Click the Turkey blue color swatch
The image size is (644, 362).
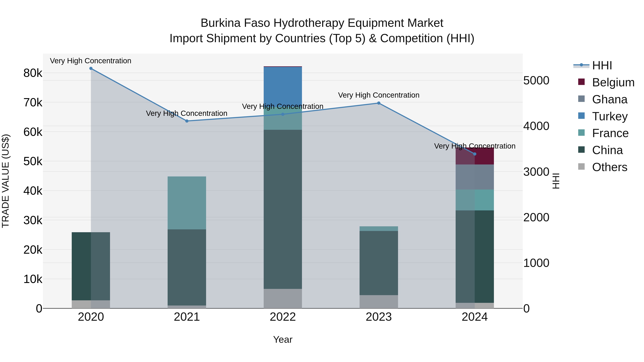point(582,116)
